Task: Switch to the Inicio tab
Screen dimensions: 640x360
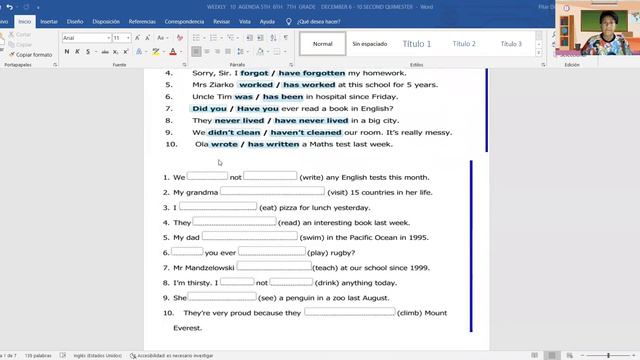Action: click(x=24, y=22)
